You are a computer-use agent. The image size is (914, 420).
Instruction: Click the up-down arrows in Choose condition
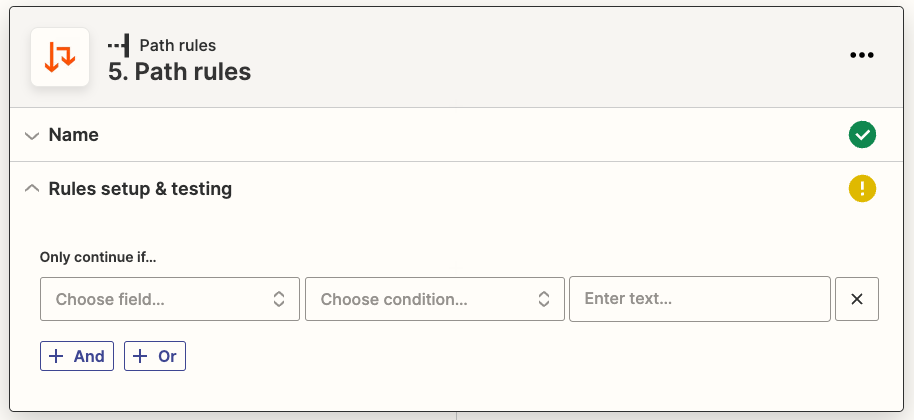click(544, 299)
